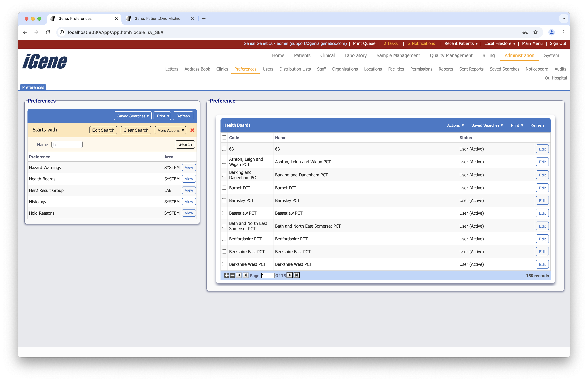The image size is (588, 381).
Task: Switch to Patient:Ono Michio browser tab
Action: coord(157,19)
